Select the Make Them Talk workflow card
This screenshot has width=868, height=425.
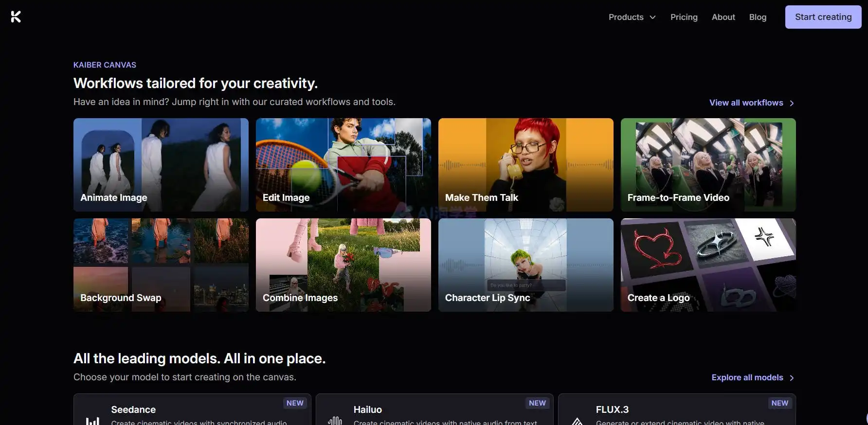click(x=526, y=165)
